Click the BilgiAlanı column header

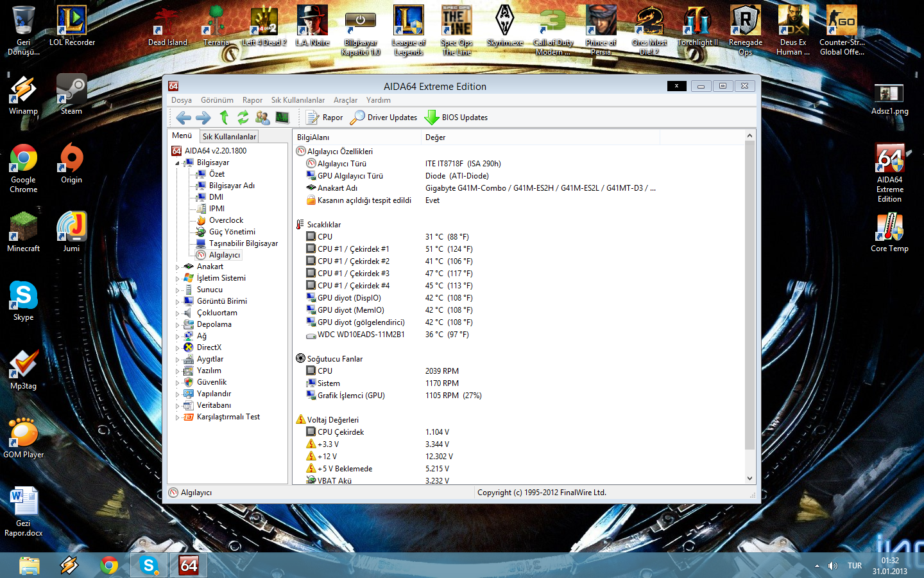pos(357,137)
